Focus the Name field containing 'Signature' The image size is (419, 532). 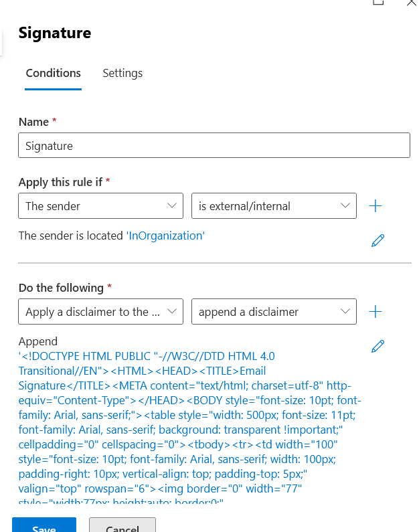point(214,146)
